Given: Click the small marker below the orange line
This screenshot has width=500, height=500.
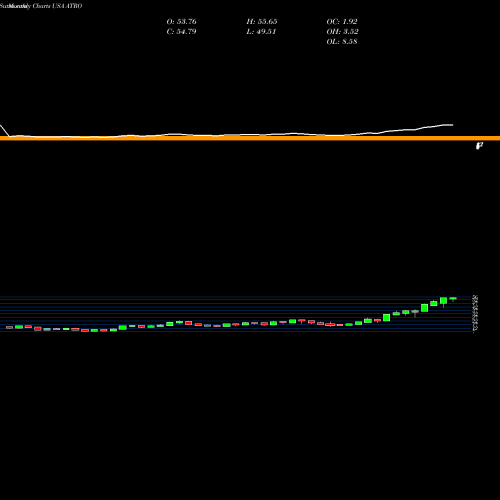Looking at the screenshot, I should [479, 145].
